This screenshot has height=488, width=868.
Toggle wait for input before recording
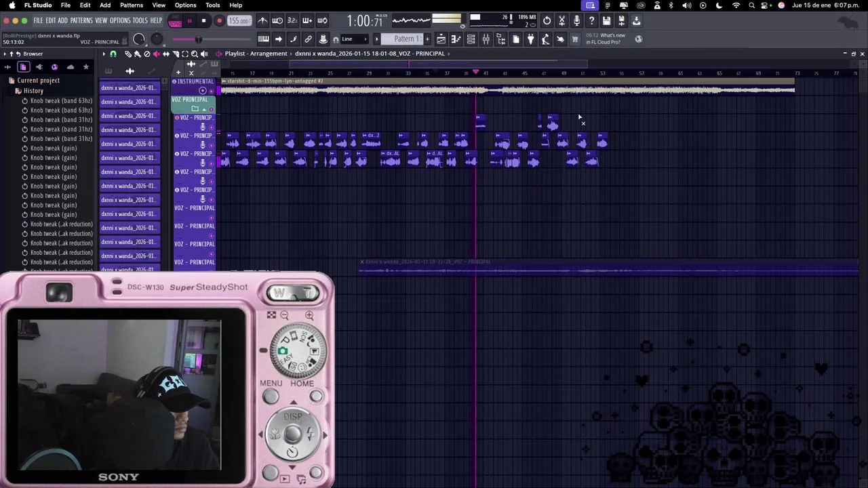(x=277, y=21)
